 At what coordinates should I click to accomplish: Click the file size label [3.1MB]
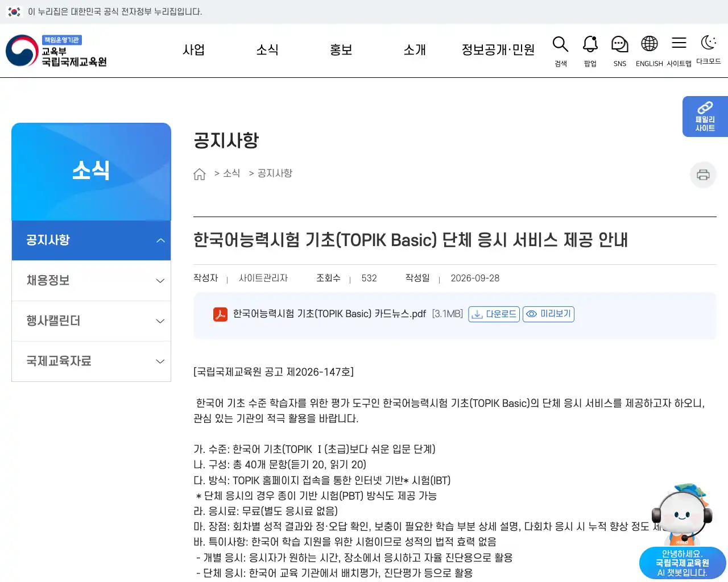point(448,314)
